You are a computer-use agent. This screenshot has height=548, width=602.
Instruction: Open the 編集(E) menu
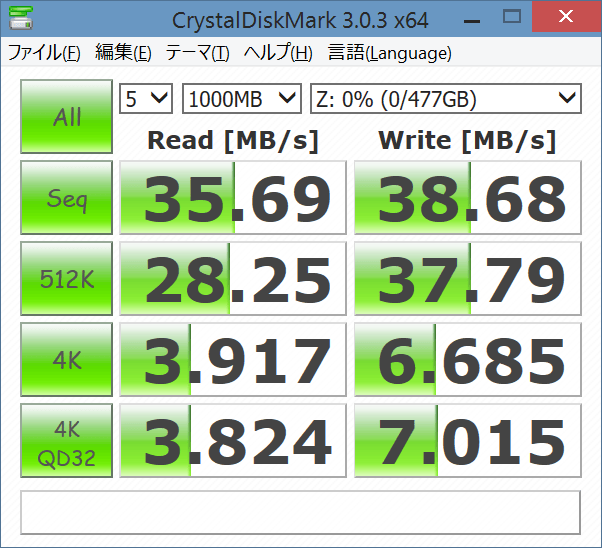(123, 53)
